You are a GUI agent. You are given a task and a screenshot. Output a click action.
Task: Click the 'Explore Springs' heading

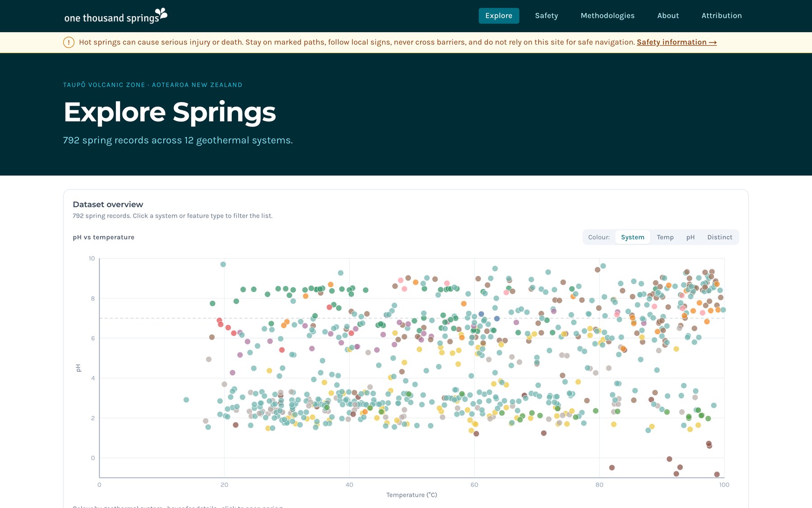tap(170, 112)
